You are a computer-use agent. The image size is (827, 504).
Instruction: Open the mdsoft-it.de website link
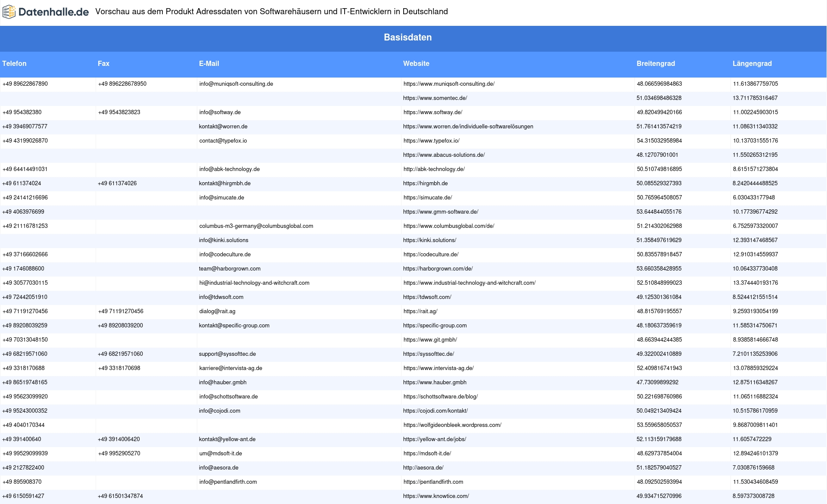427,454
